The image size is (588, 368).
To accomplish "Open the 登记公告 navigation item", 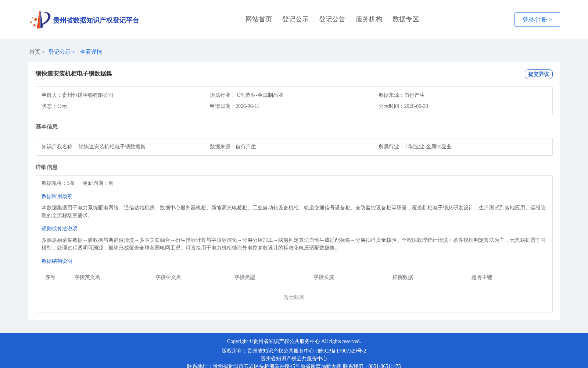I will (x=332, y=19).
